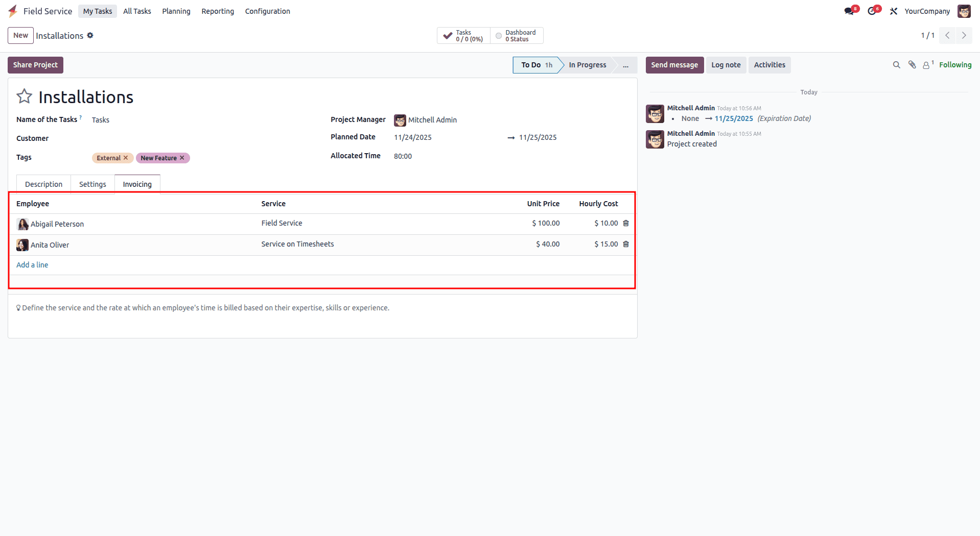The width and height of the screenshot is (980, 536).
Task: Open the Reporting menu
Action: 217,11
